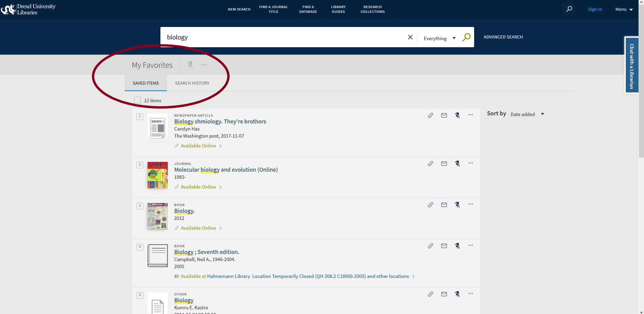The height and width of the screenshot is (314, 644).
Task: Open Advanced Search
Action: 503,37
